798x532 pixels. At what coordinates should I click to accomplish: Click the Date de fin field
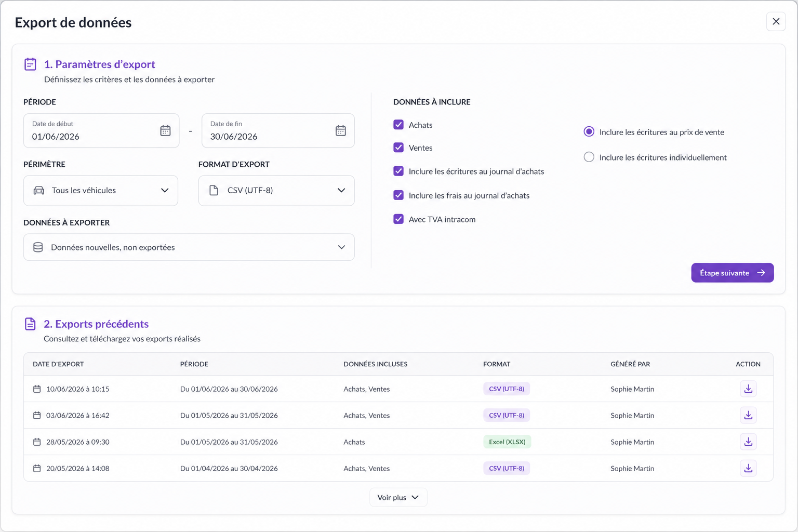coord(278,131)
